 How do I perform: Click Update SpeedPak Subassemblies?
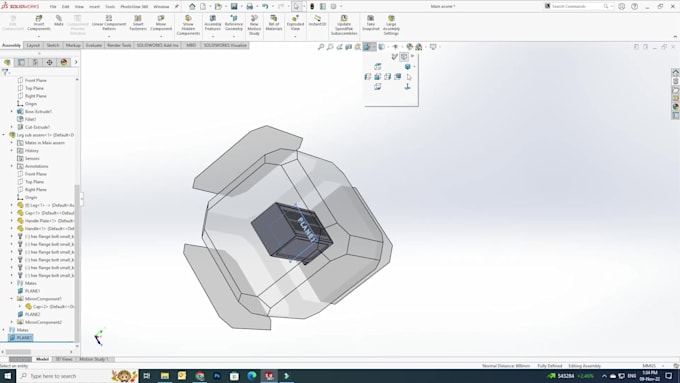click(344, 25)
